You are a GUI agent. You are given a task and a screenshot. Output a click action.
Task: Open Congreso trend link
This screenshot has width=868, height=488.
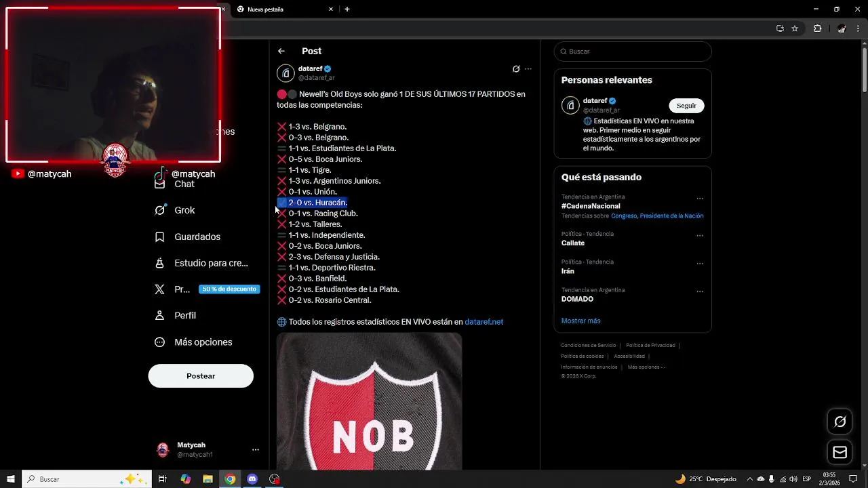[x=624, y=216]
